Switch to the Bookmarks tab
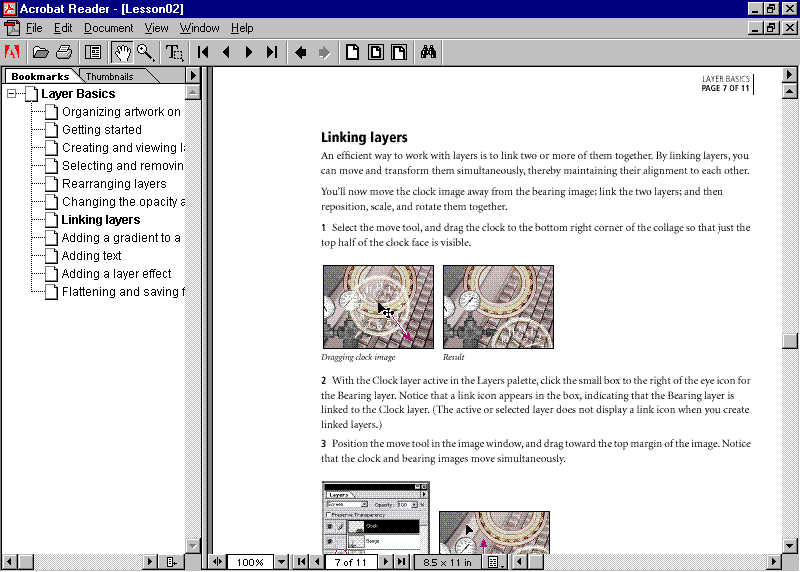 coord(40,76)
